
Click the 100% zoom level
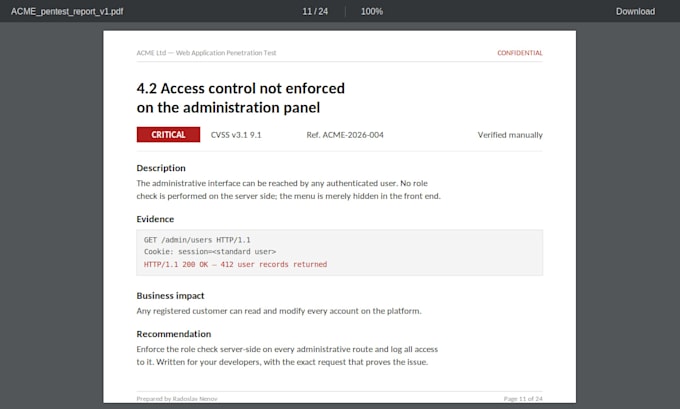[372, 11]
